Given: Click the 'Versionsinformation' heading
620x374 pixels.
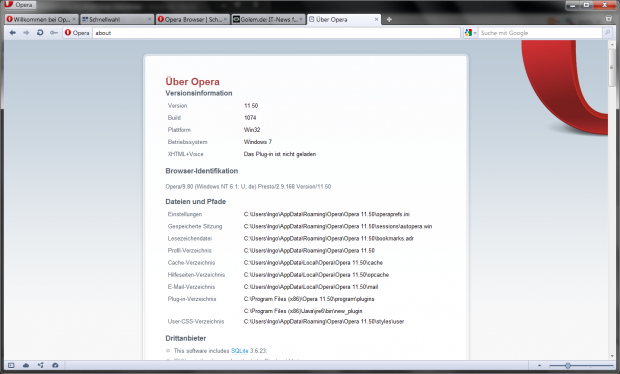Looking at the screenshot, I should coord(199,93).
